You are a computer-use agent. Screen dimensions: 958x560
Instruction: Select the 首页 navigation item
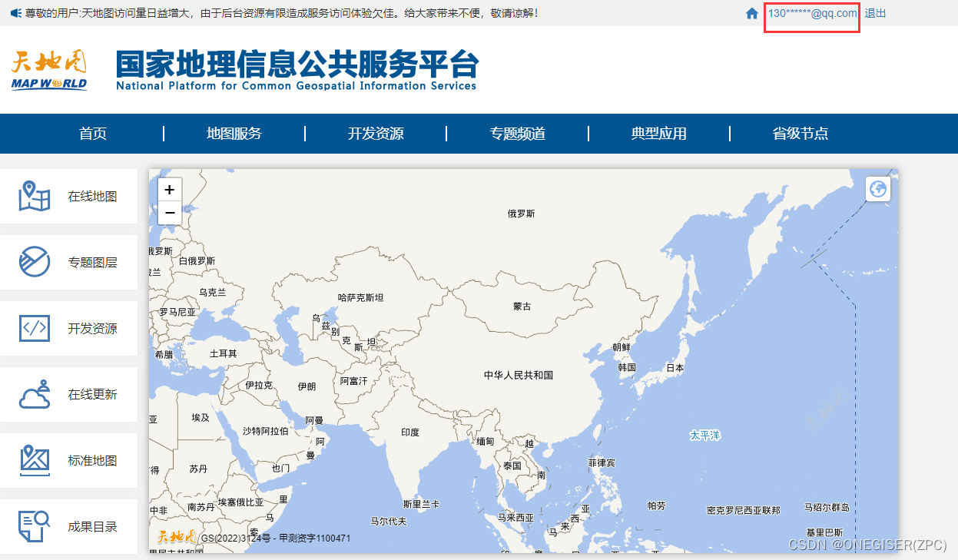pyautogui.click(x=92, y=133)
